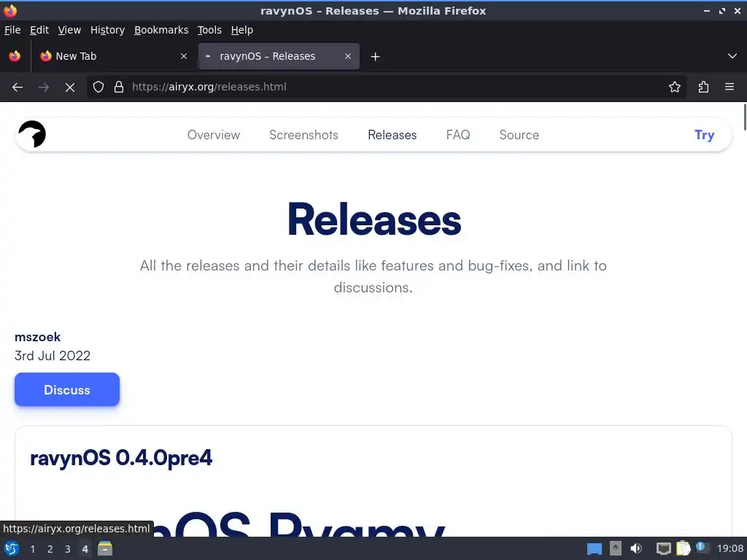This screenshot has height=560, width=747.
Task: Open the network tray icon
Action: pos(663,548)
